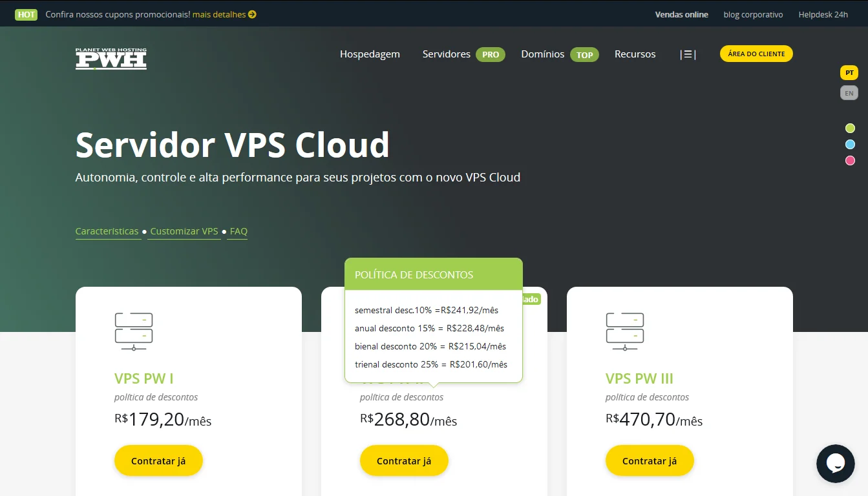Open Vendas online link
Image resolution: width=868 pixels, height=496 pixels.
pyautogui.click(x=681, y=14)
